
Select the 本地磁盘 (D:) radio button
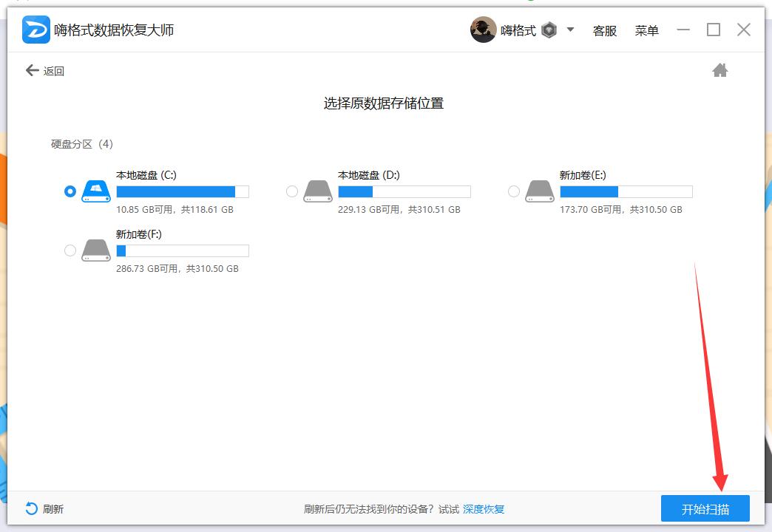tap(292, 191)
